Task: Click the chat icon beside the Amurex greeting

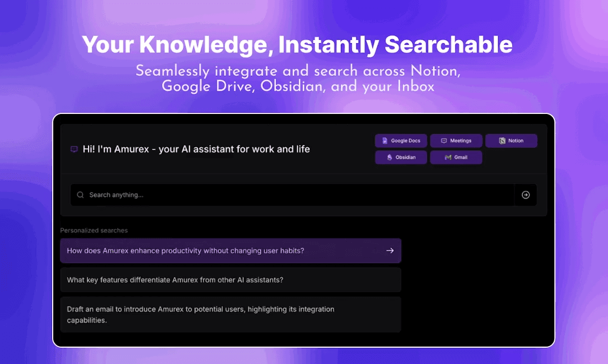Action: pos(74,149)
